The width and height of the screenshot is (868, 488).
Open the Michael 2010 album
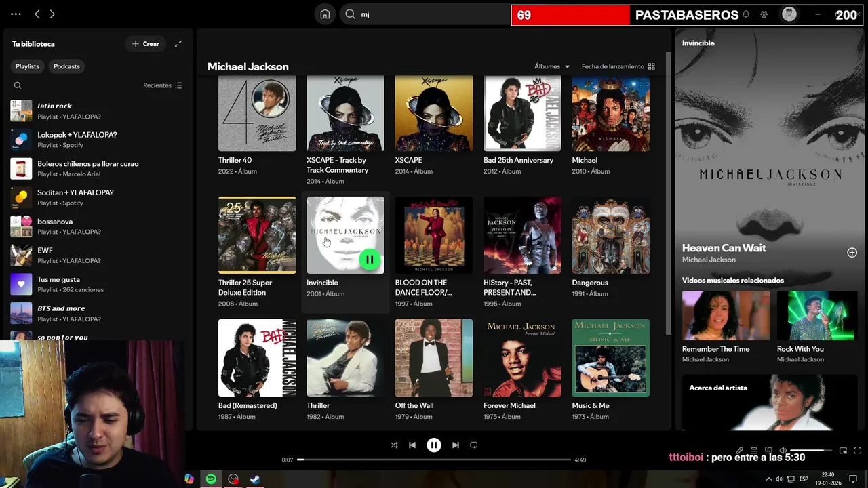[610, 113]
